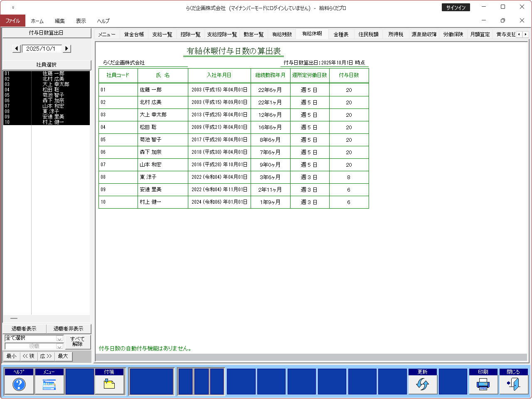
Task: Advance date with right arrow button
Action: tap(67, 49)
